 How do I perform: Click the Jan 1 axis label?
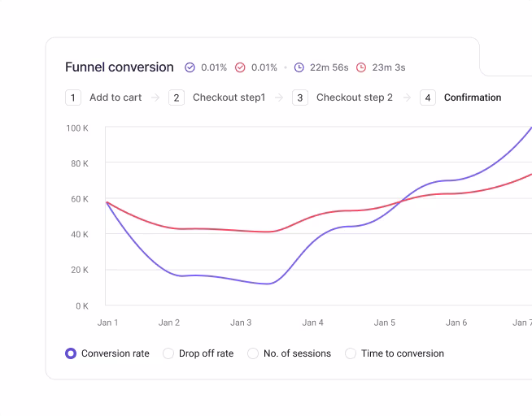[108, 323]
